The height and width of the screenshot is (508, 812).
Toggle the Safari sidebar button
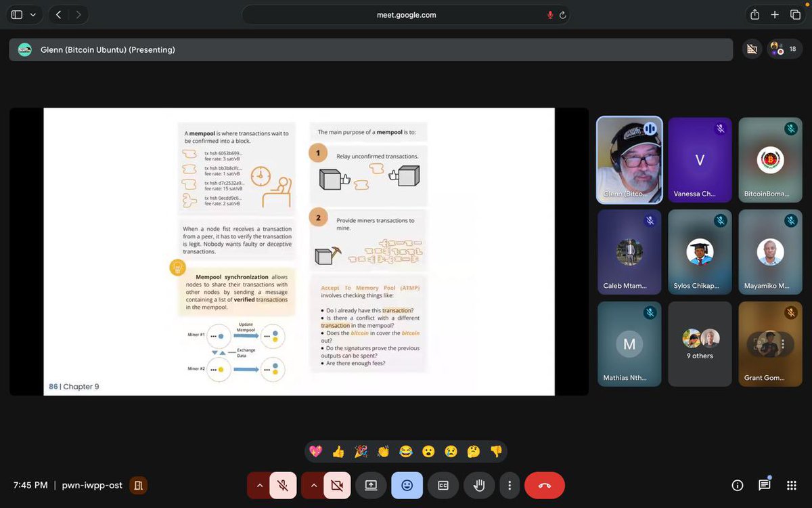(x=17, y=14)
